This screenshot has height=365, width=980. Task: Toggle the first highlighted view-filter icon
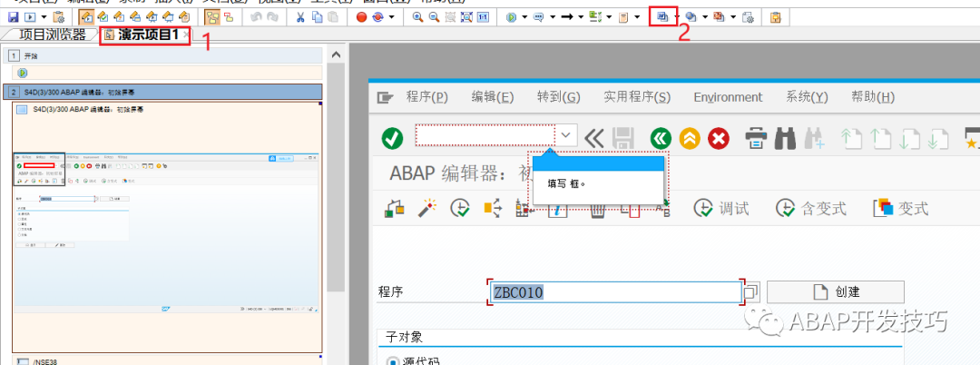(x=87, y=17)
